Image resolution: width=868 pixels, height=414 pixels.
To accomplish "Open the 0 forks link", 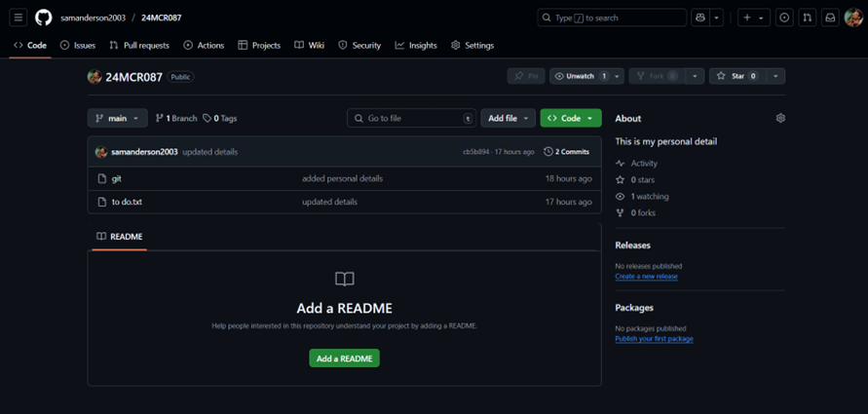I will point(635,212).
